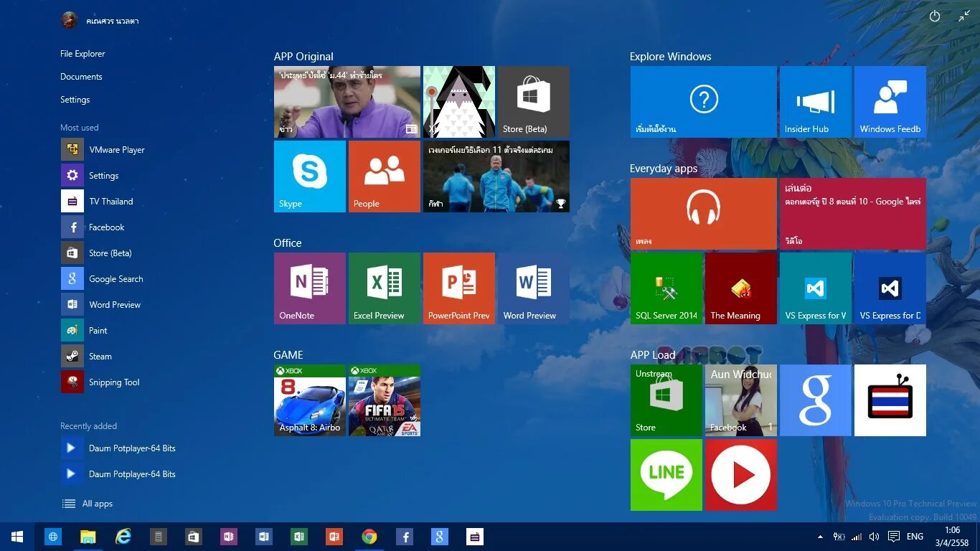Show hidden icons in the system tray

(x=820, y=536)
